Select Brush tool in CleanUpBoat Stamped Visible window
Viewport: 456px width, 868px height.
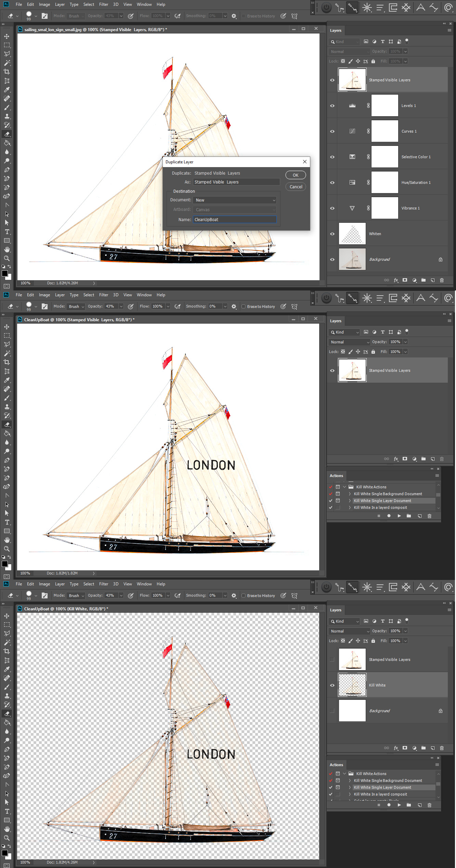point(7,398)
